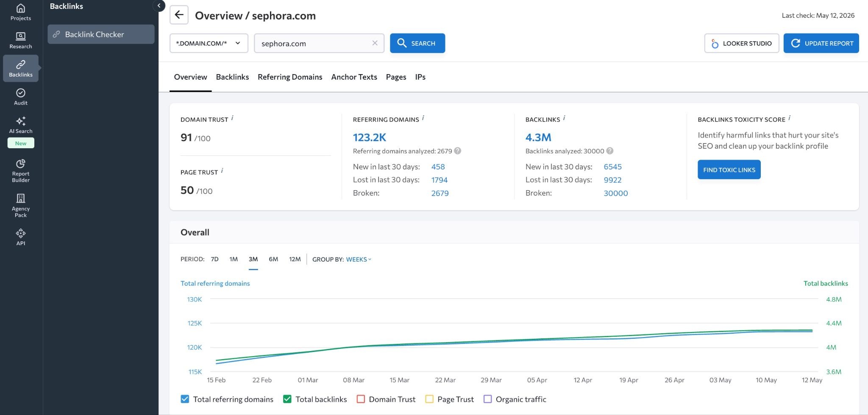Open Projects from the sidebar
868x415 pixels.
coord(21,12)
